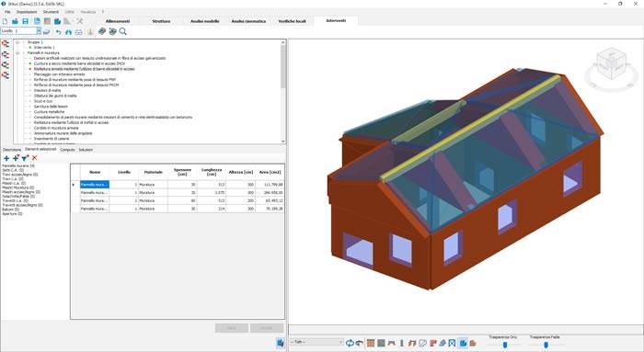Click the Open file toolbar icon

[x=16, y=21]
